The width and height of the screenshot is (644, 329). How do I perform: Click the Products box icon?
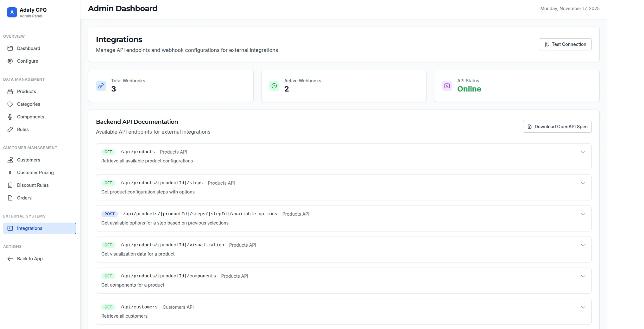pos(10,91)
